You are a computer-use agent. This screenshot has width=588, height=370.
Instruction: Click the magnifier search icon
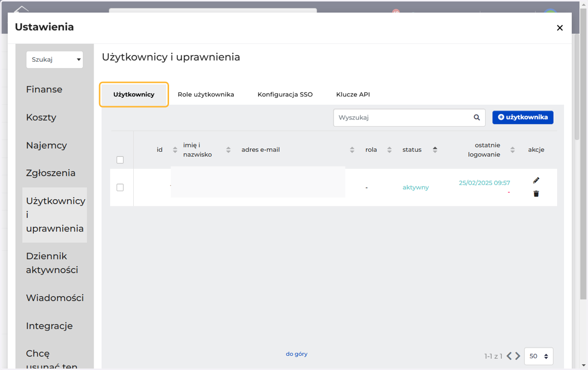pyautogui.click(x=477, y=117)
